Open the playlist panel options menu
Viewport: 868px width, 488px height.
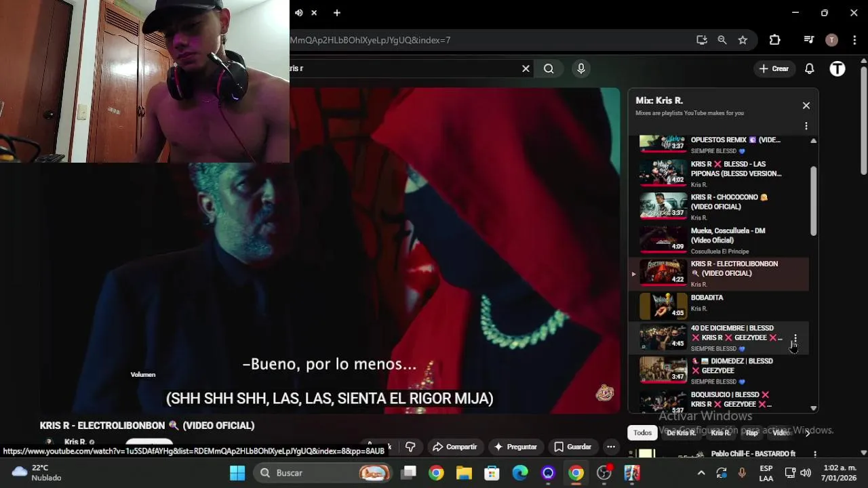pos(806,126)
